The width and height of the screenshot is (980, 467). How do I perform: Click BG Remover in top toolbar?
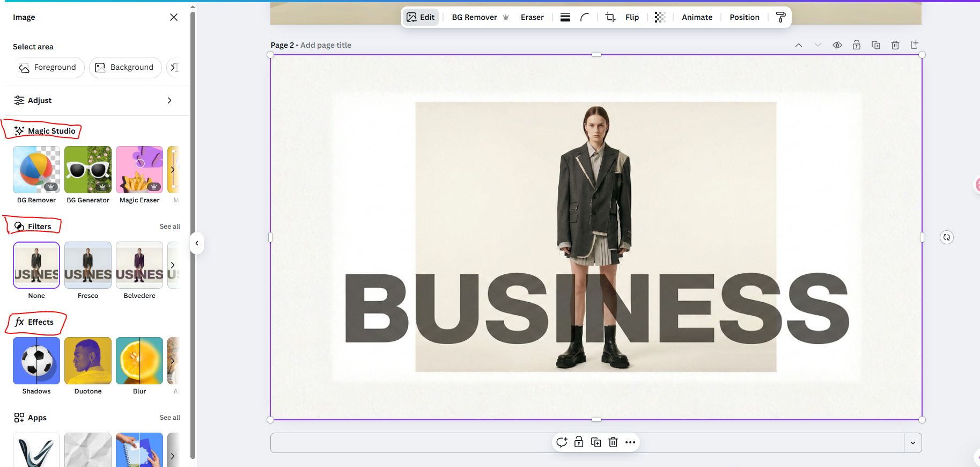[x=480, y=17]
